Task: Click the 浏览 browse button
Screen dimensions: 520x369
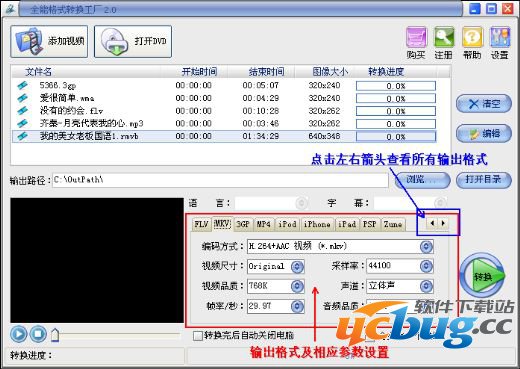Action: [422, 180]
